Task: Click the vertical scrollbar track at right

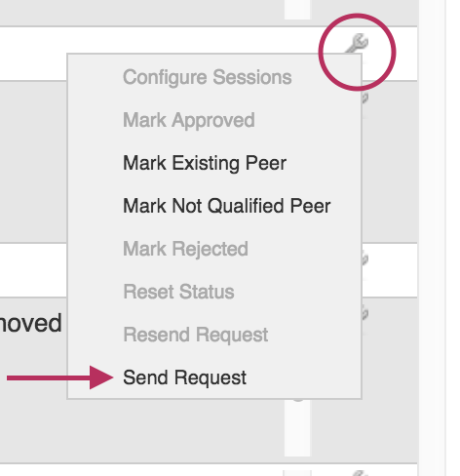Action: coord(432,238)
